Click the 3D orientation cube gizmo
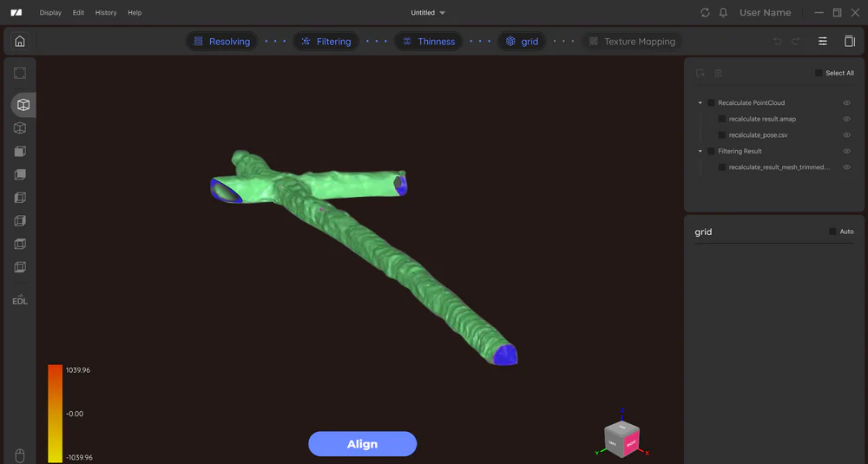 [621, 436]
